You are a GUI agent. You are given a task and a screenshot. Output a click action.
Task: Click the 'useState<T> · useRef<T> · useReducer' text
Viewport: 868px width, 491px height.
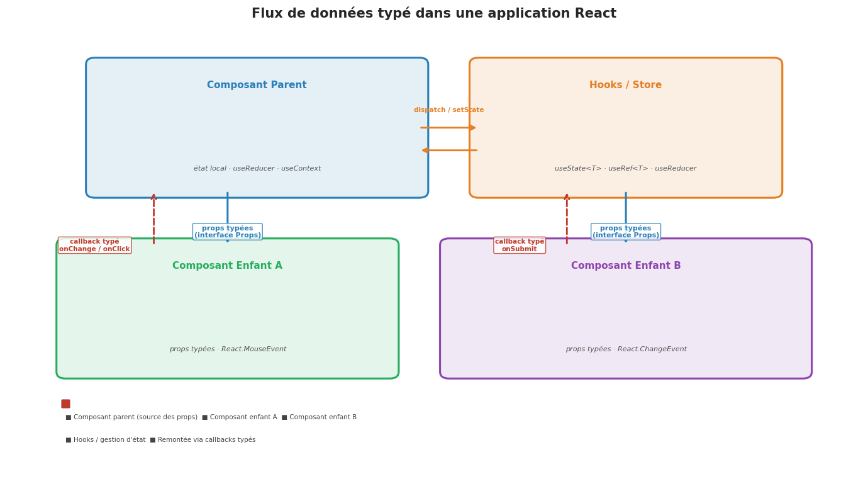625,169
